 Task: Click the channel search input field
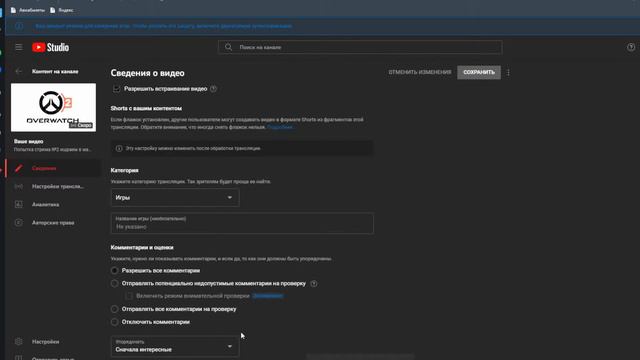[x=360, y=47]
